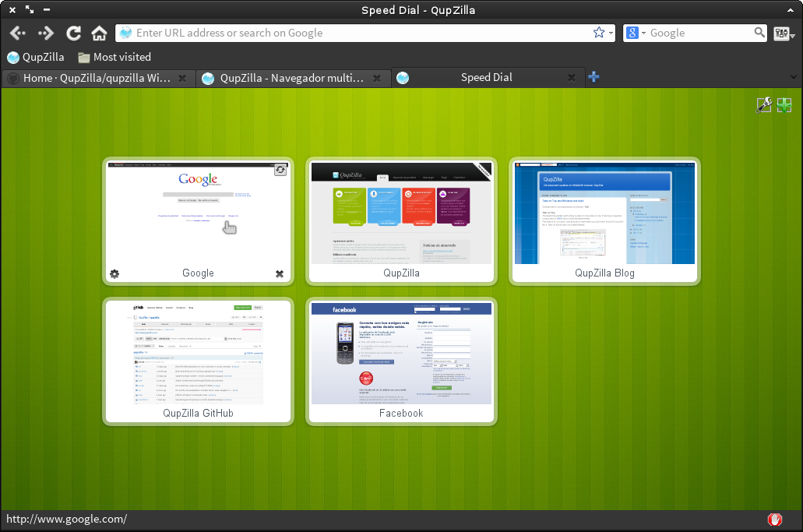Open the Facebook speed dial
Image resolution: width=803 pixels, height=532 pixels.
click(x=402, y=361)
